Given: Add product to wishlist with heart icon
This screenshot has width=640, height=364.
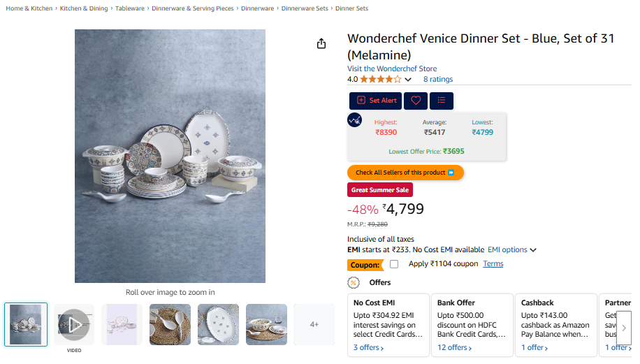Looking at the screenshot, I should 416,101.
